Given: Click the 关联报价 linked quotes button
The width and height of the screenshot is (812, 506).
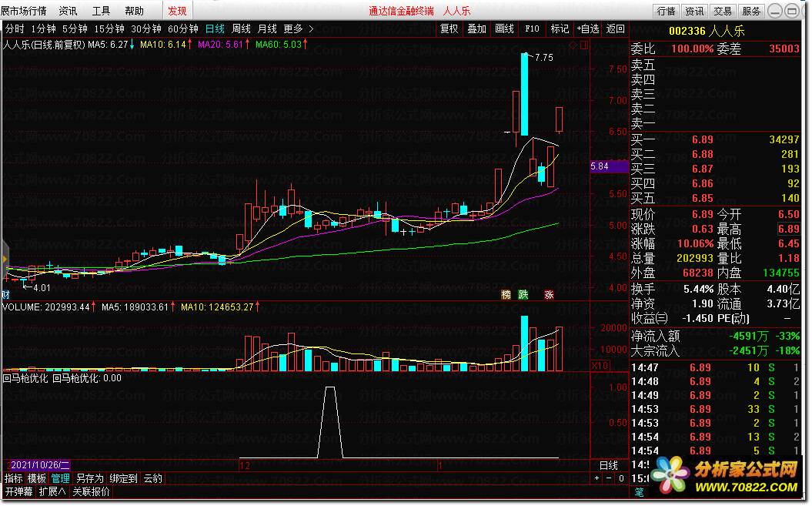Looking at the screenshot, I should [x=91, y=491].
